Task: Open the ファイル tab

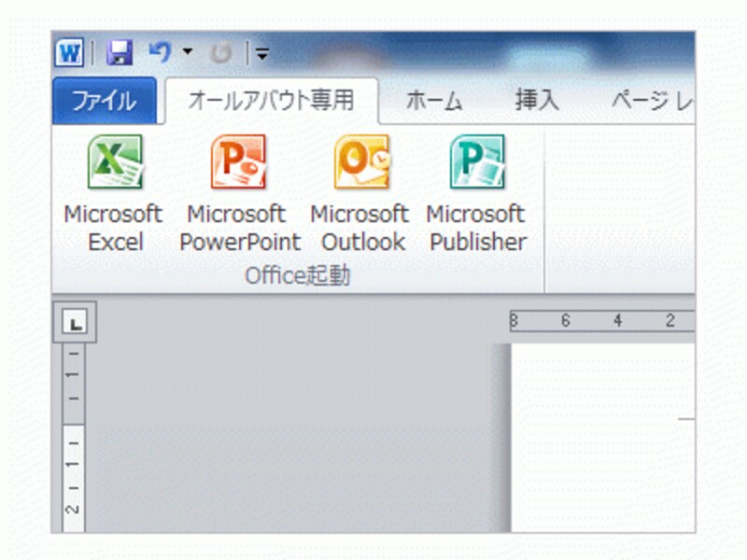Action: point(105,101)
